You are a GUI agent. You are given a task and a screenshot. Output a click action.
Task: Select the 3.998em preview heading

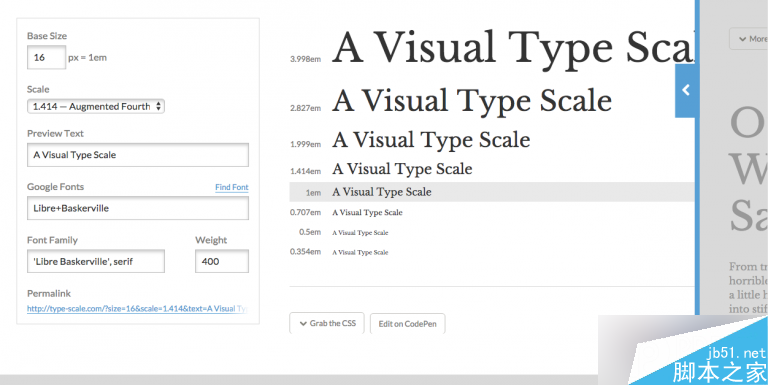coord(513,48)
